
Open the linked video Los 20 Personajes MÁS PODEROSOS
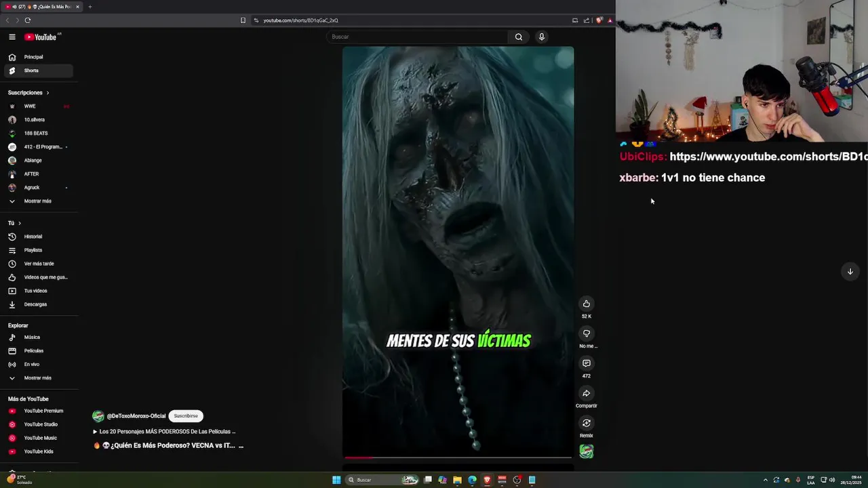164,432
